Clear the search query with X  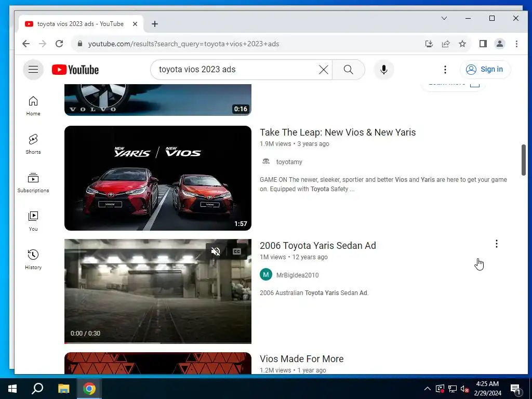pos(324,70)
